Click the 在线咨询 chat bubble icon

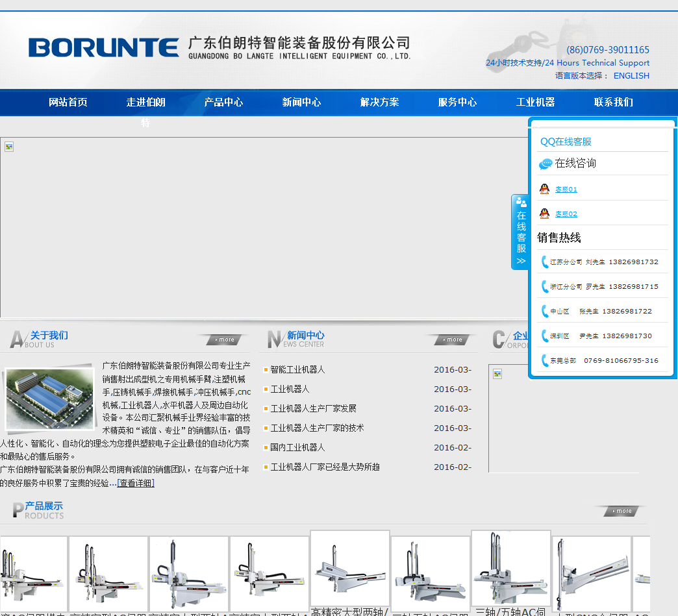[546, 164]
